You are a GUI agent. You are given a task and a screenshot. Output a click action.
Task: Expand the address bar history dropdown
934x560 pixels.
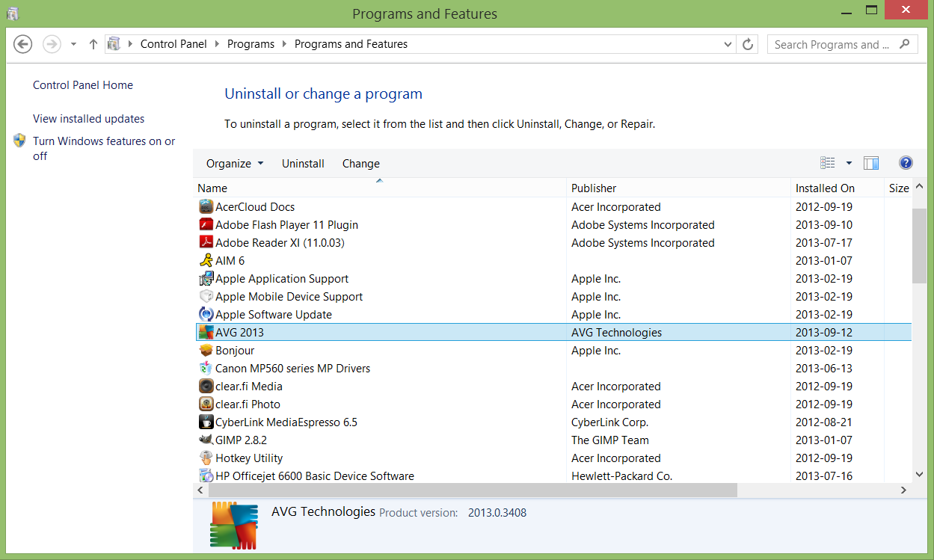[728, 44]
